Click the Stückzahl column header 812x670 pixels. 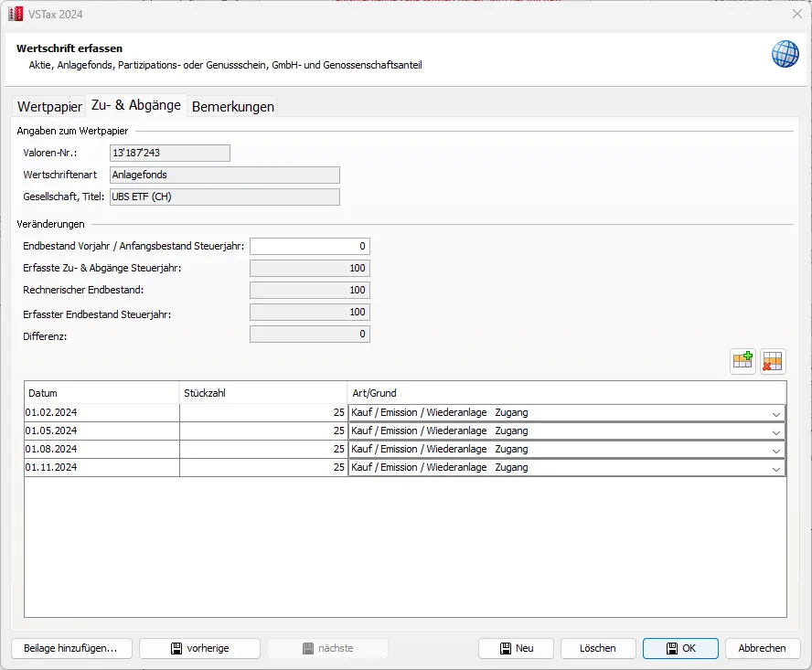coord(263,393)
